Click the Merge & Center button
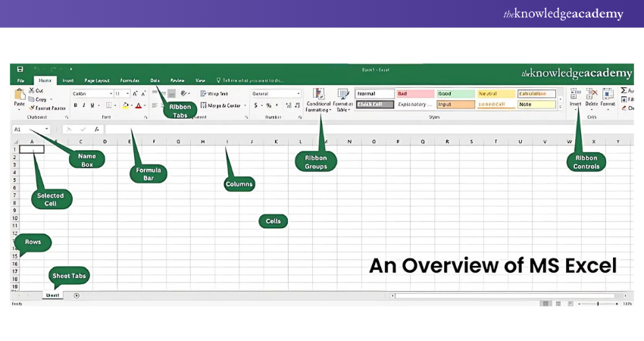 pyautogui.click(x=223, y=106)
